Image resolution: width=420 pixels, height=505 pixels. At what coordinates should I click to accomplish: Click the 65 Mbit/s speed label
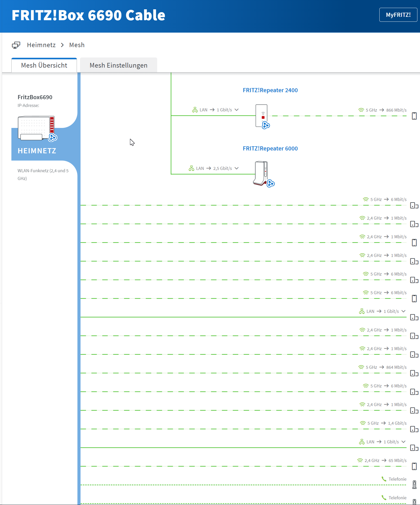click(397, 460)
